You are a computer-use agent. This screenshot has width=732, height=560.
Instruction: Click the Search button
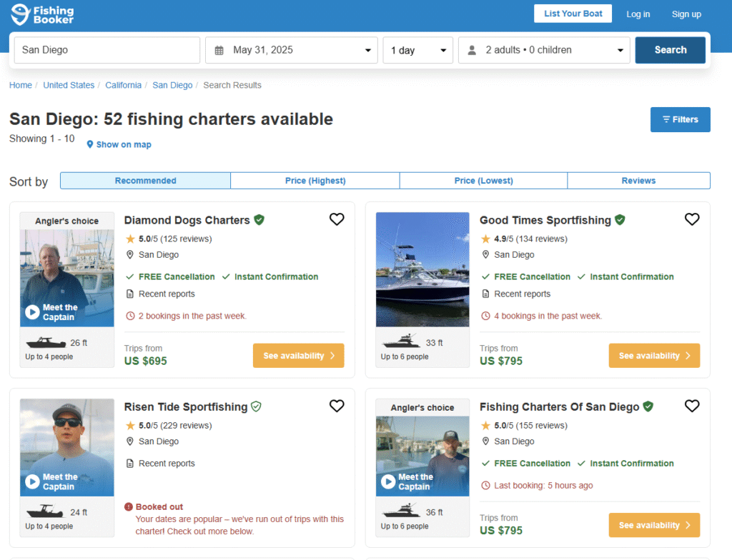click(670, 50)
